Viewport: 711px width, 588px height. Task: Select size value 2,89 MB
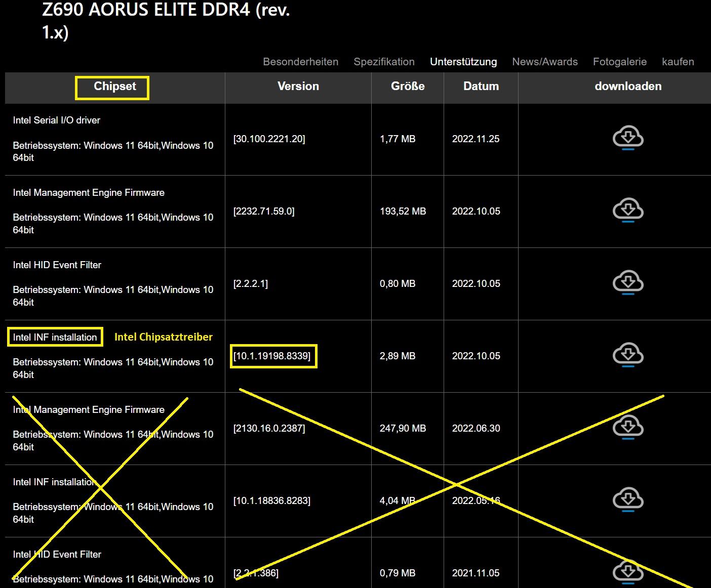[x=398, y=356]
